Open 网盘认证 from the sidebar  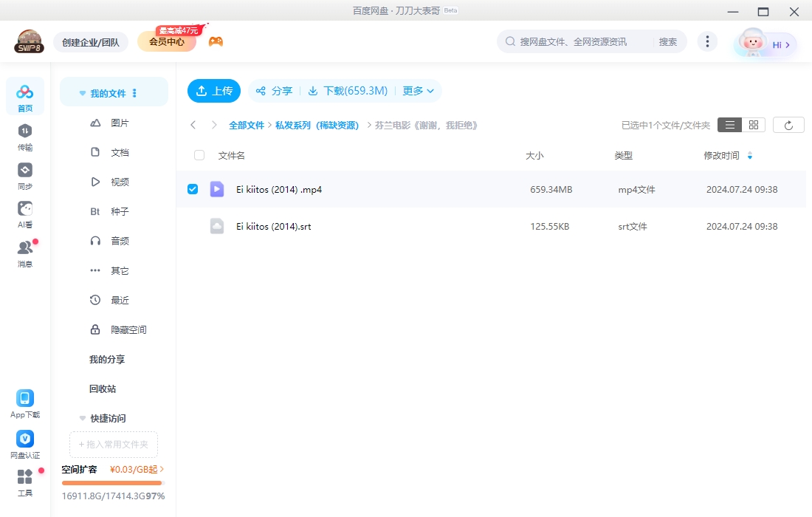tap(24, 442)
